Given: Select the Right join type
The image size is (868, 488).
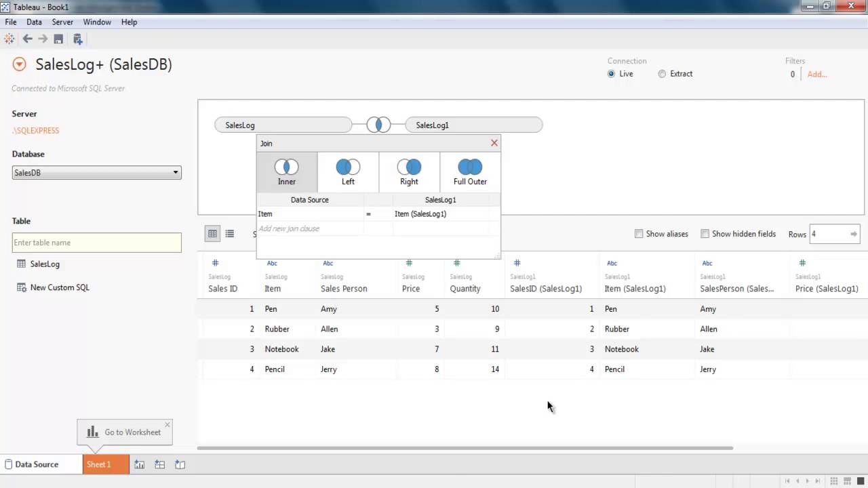Looking at the screenshot, I should tap(409, 172).
